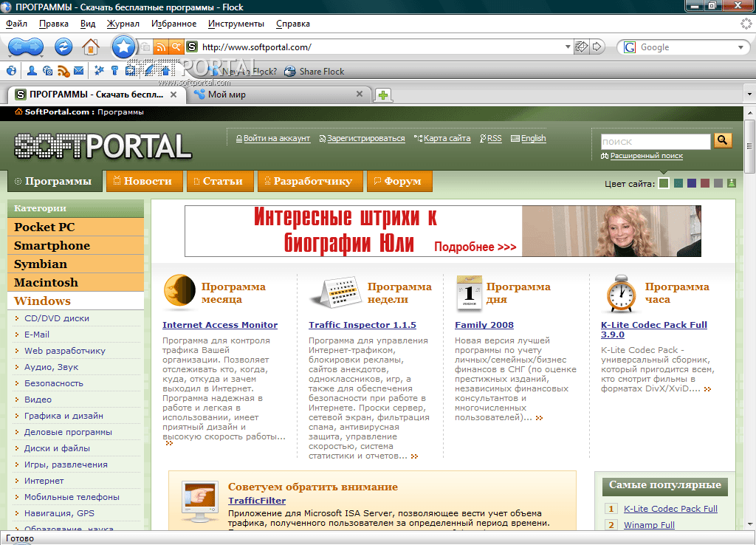Click the SoftPortal 'поиск' search field
756x545 pixels.
click(656, 142)
